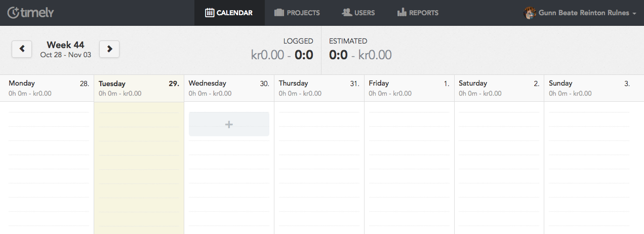Viewport: 644px width, 234px height.
Task: Add a new entry on Wednesday
Action: (229, 124)
